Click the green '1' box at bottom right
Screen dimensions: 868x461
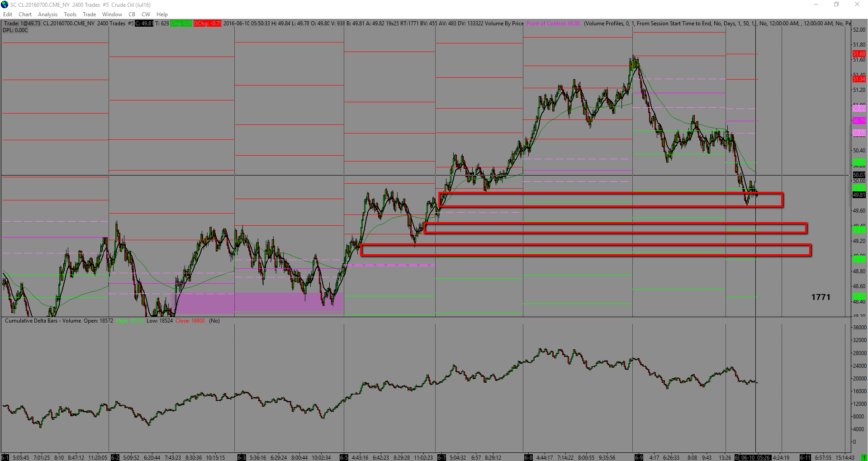click(x=863, y=457)
